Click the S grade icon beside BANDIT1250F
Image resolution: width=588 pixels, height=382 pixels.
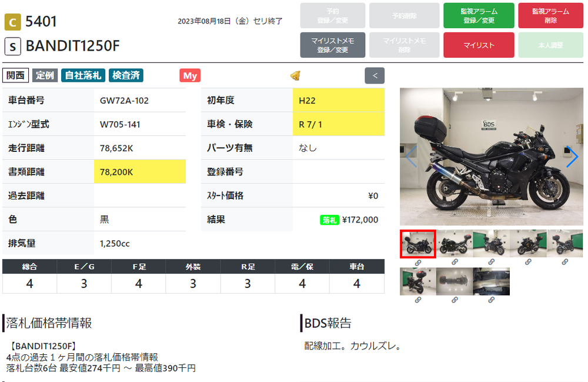click(x=13, y=46)
